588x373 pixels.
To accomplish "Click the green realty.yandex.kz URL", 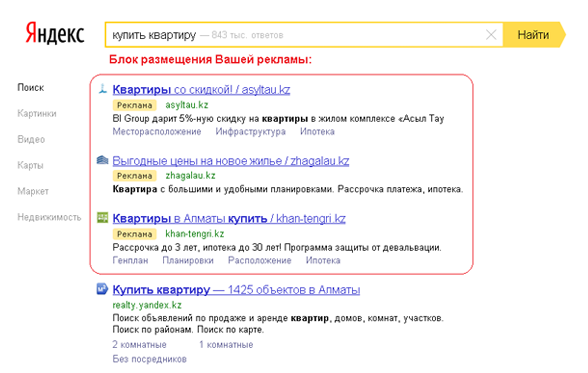I will tap(147, 305).
